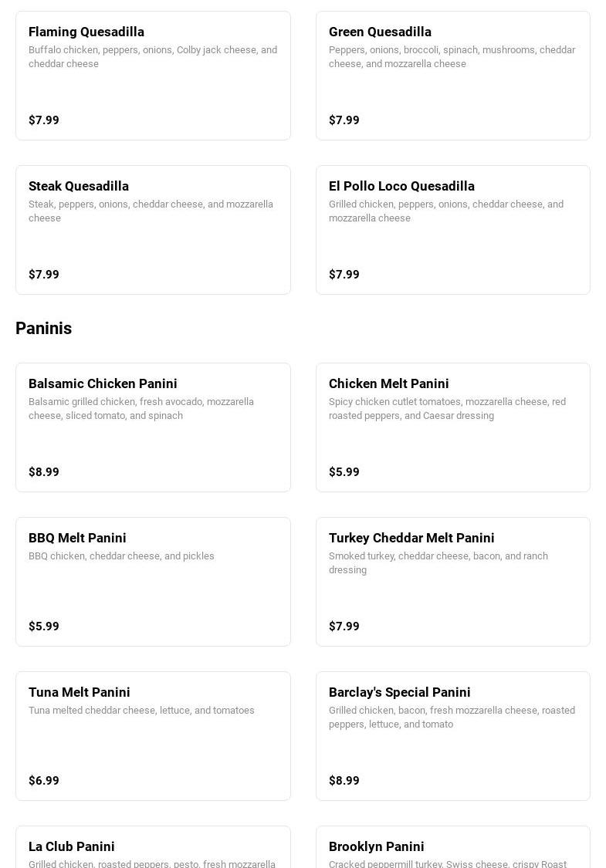This screenshot has width=606, height=868.
Task: Click the $6.99 price on Tuna Melt Panini
Action: click(x=44, y=781)
